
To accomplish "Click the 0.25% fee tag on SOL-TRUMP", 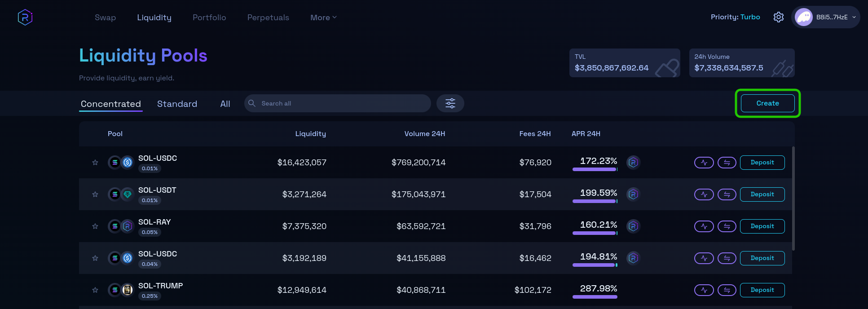I will [150, 296].
